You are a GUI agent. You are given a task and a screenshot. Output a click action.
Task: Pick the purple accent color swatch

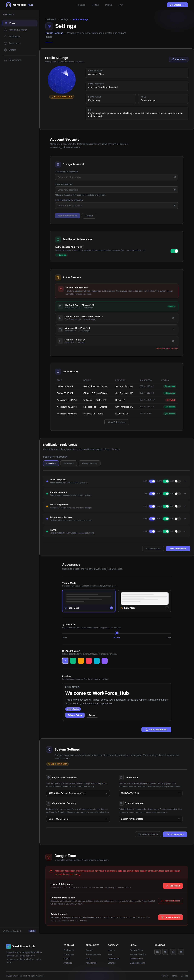(x=104, y=661)
